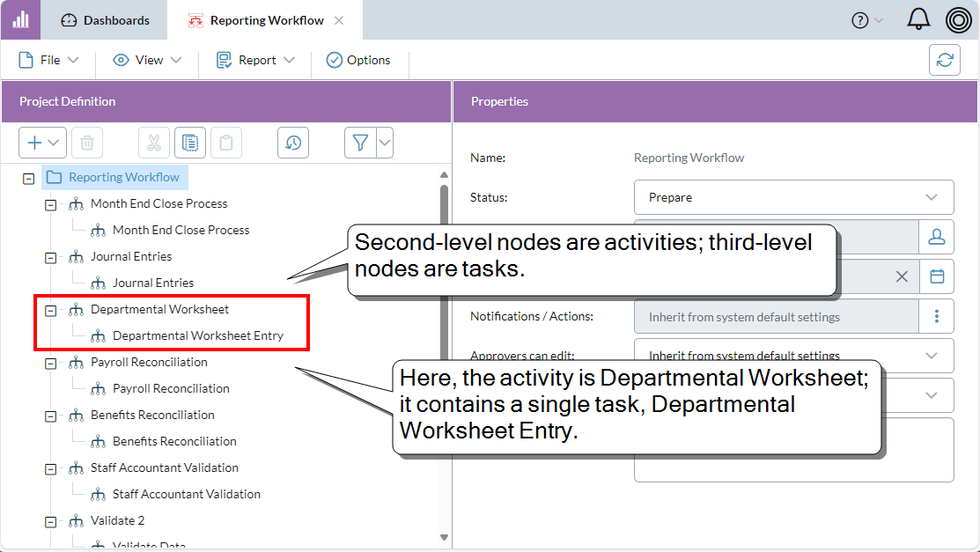Collapse the Benefits Reconciliation activity
The image size is (980, 552).
pyautogui.click(x=50, y=416)
